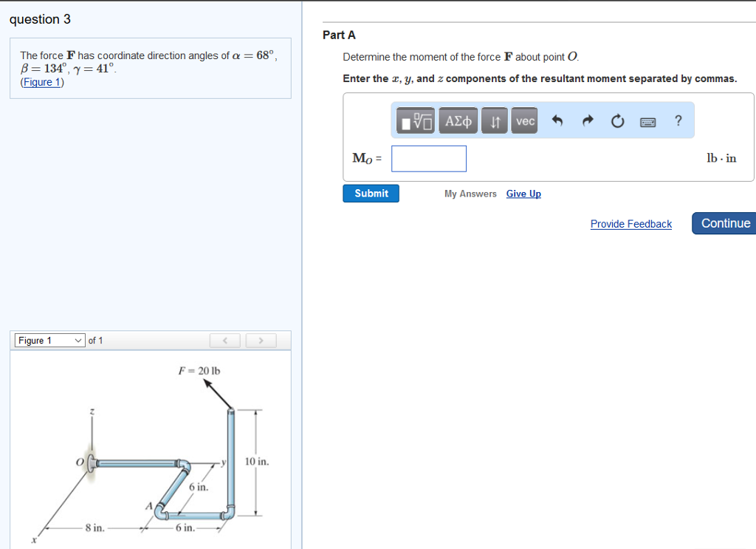The image size is (756, 549).
Task: Select the Greek symbols ΑΣφ icon
Action: (x=458, y=120)
